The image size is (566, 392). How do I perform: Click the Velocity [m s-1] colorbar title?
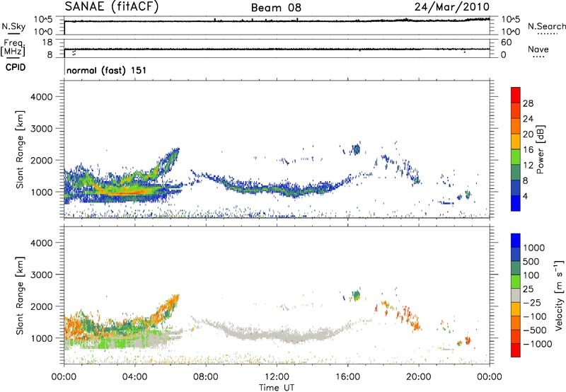point(559,295)
